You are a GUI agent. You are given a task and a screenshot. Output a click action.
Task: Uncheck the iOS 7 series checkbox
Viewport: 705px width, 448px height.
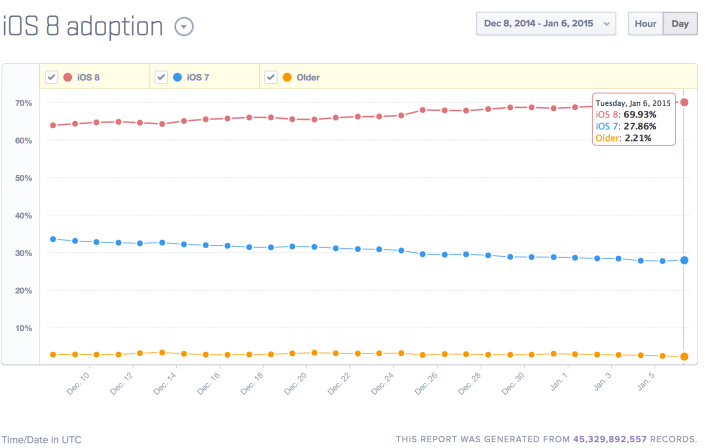coord(162,76)
